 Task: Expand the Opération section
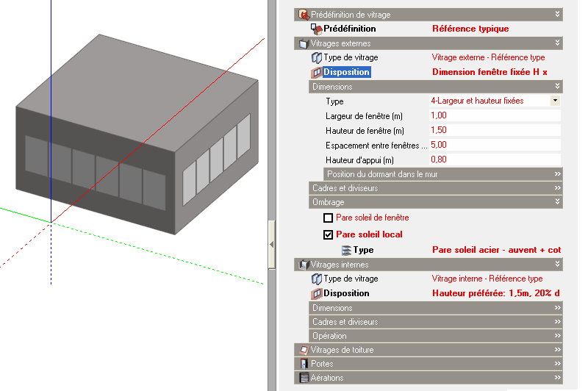[557, 336]
